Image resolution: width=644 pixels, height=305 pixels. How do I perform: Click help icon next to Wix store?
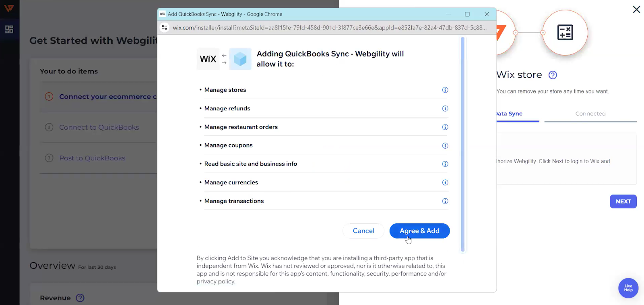[553, 75]
